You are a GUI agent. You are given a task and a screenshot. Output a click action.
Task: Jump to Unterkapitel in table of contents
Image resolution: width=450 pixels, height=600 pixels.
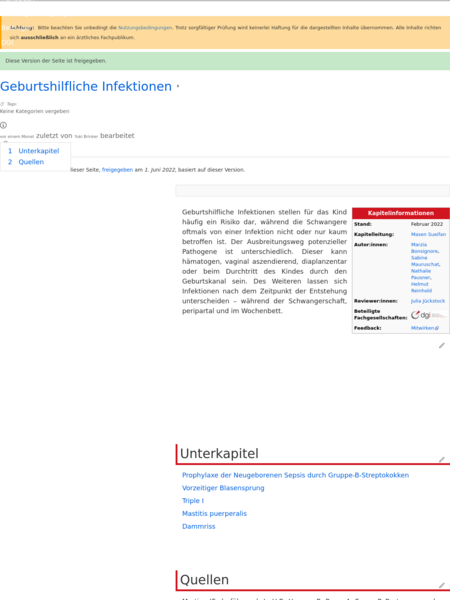[x=39, y=151]
